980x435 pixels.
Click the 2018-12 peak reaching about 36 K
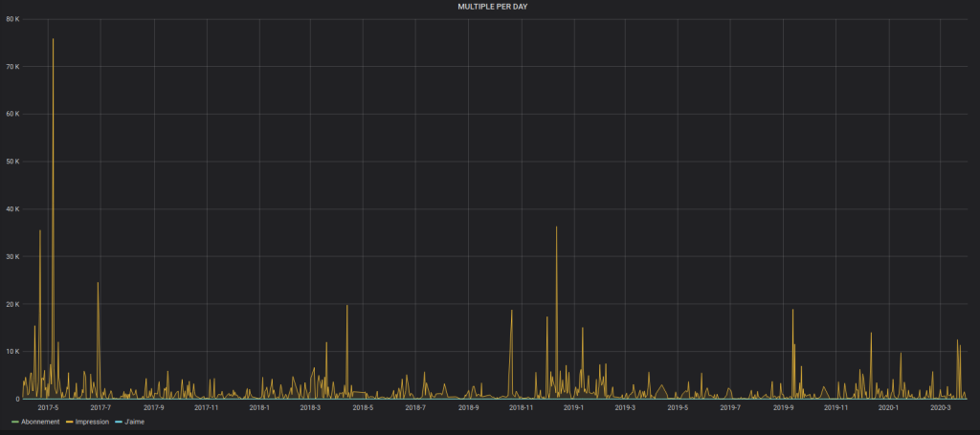[556, 228]
